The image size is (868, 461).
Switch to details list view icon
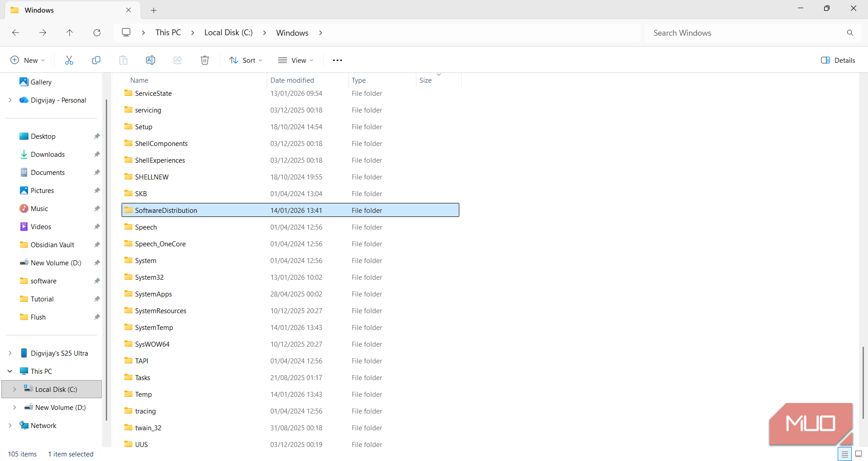pos(844,454)
